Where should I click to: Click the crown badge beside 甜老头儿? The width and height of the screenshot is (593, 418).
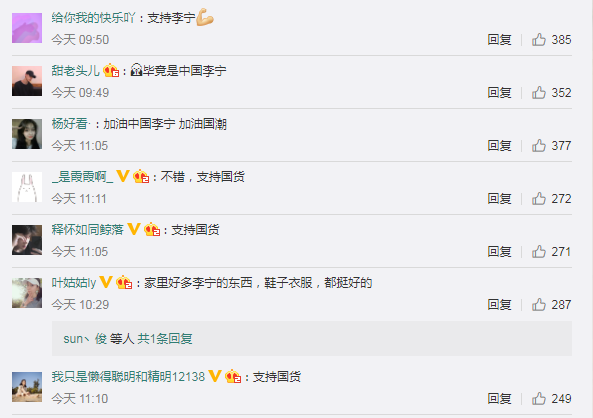(111, 70)
